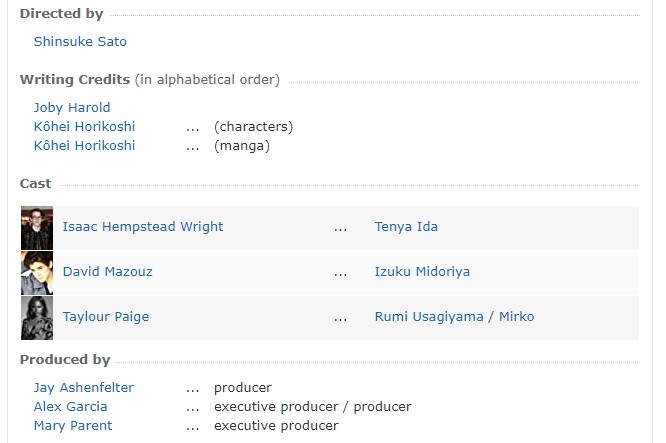The image size is (666, 443).
Task: Visit executive producer Mary Parent's page
Action: tap(73, 426)
